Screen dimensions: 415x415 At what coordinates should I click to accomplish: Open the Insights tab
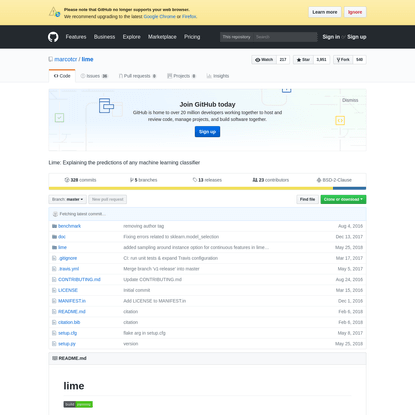(x=218, y=76)
